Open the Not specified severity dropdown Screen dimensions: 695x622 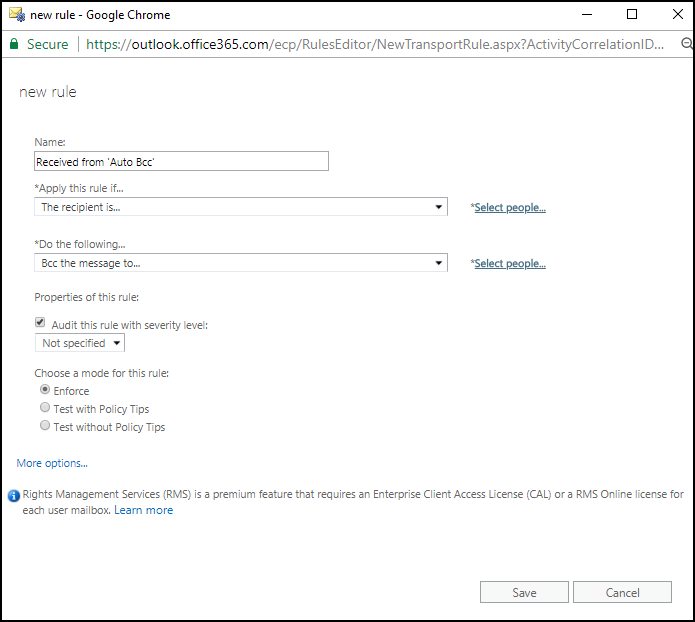click(x=80, y=343)
